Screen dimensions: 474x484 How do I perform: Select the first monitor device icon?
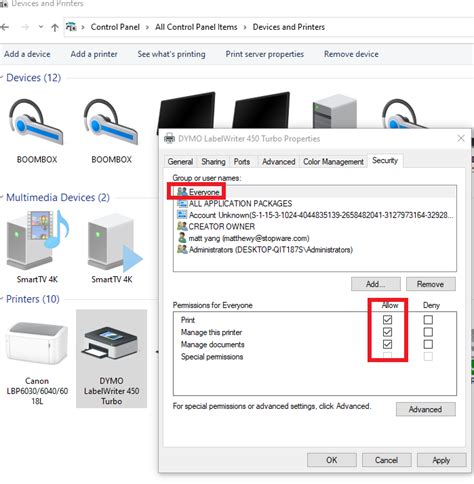tap(186, 110)
